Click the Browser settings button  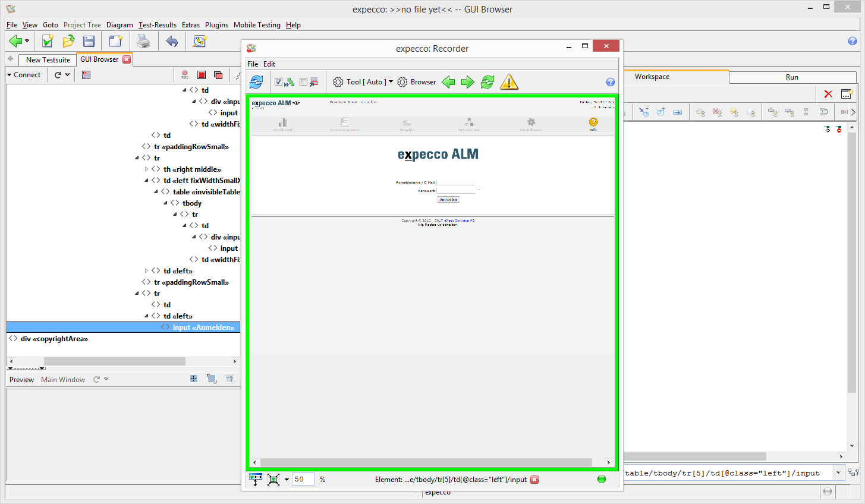click(417, 82)
